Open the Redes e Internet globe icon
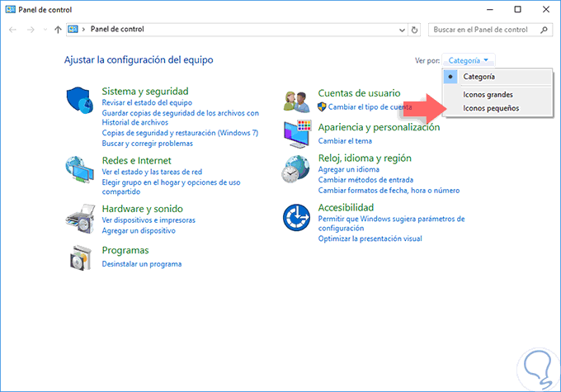Image resolution: width=561 pixels, height=392 pixels. tap(79, 169)
